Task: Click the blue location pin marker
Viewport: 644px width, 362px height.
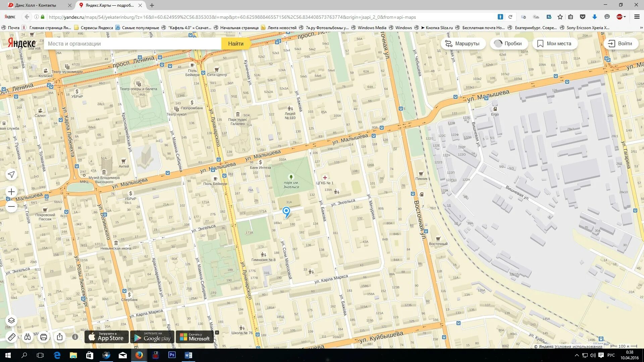Action: pyautogui.click(x=286, y=212)
